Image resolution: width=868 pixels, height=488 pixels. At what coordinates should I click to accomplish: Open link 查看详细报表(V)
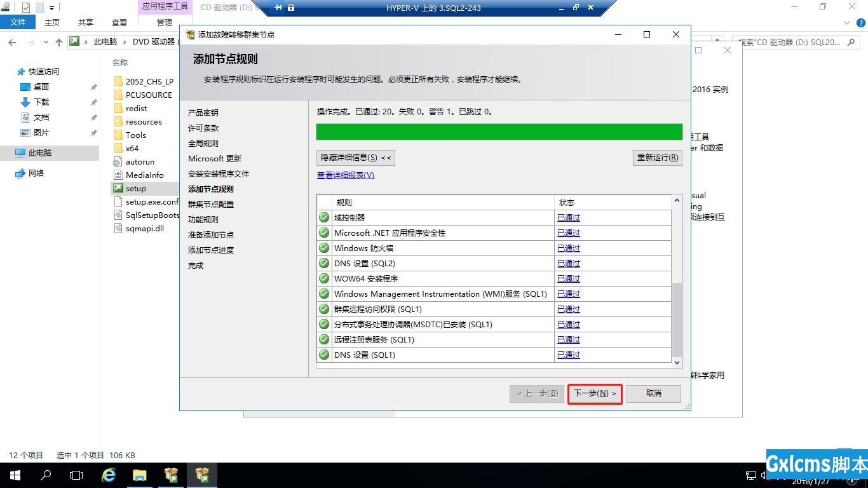[x=346, y=175]
